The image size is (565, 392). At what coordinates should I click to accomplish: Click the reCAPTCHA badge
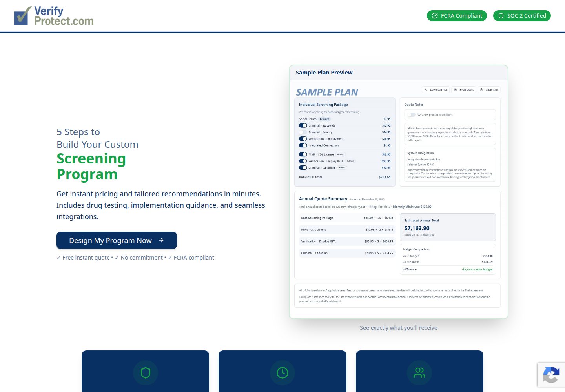tap(551, 375)
